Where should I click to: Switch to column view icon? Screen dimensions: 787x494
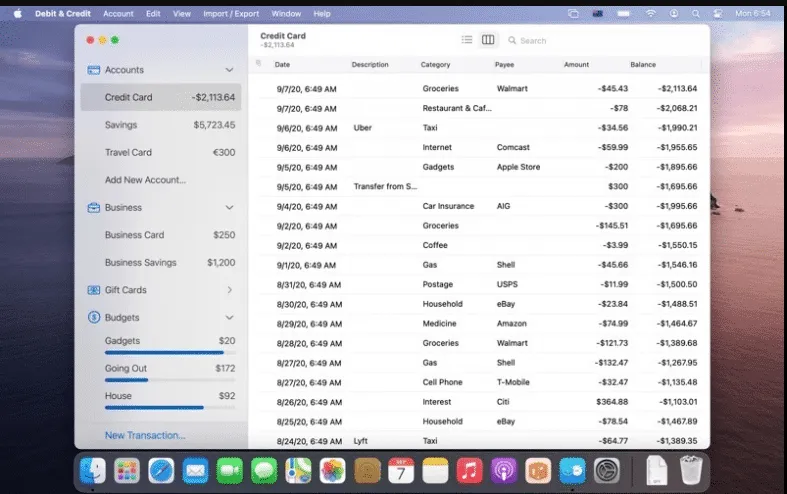tap(488, 40)
